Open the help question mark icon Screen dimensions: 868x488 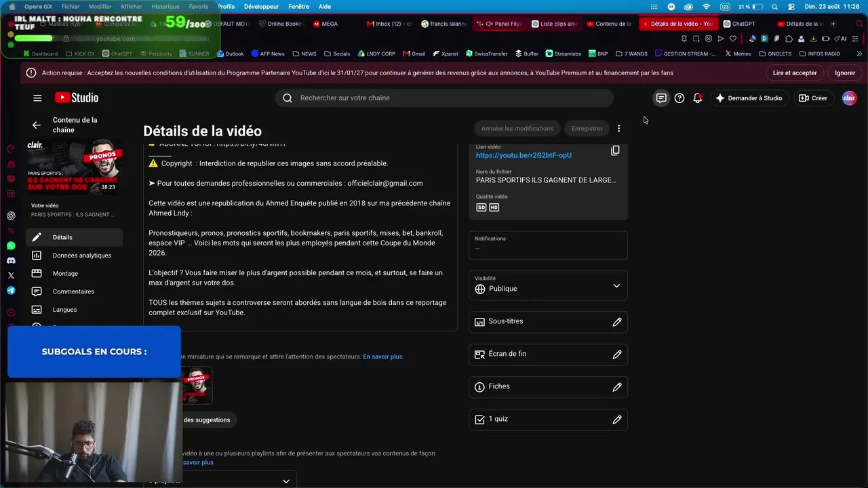click(x=679, y=98)
